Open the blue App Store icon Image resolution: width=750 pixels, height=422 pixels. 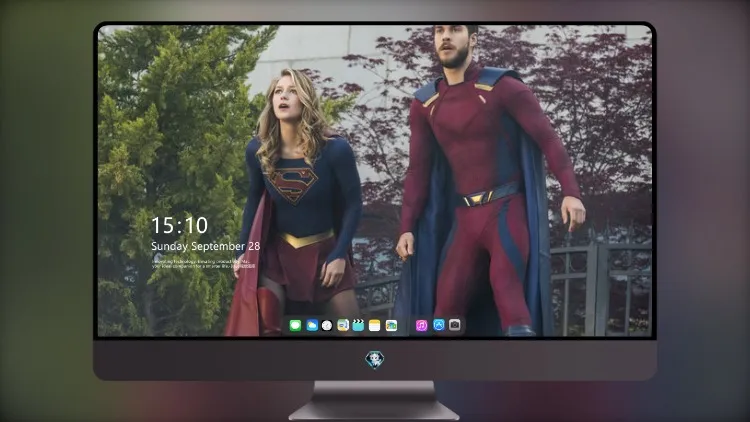pyautogui.click(x=439, y=325)
